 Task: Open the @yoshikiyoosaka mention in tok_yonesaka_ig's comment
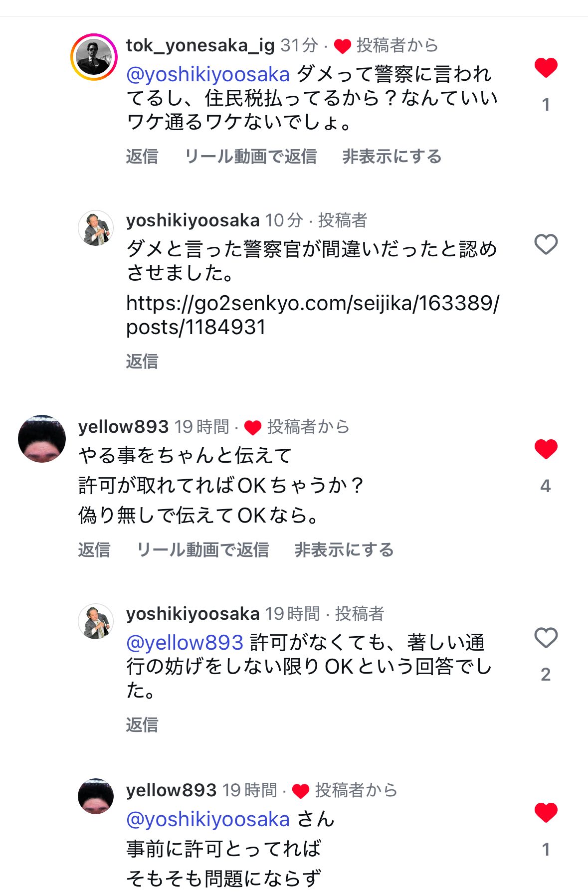point(208,75)
